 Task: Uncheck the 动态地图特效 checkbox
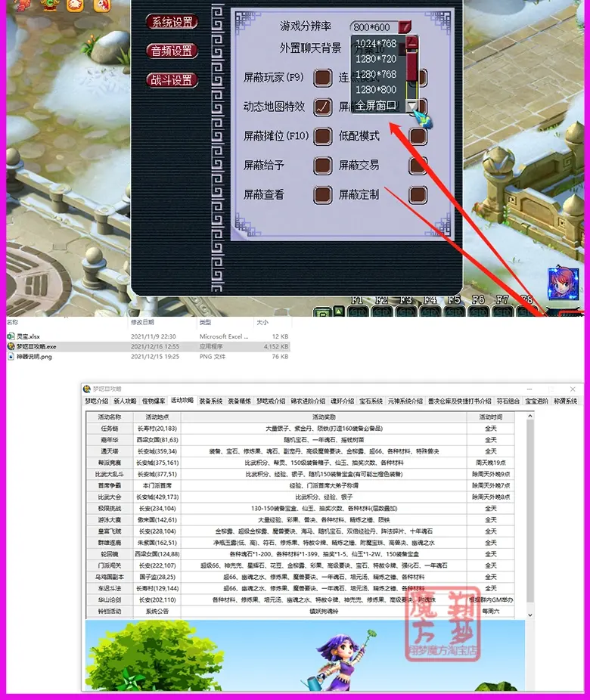click(322, 107)
